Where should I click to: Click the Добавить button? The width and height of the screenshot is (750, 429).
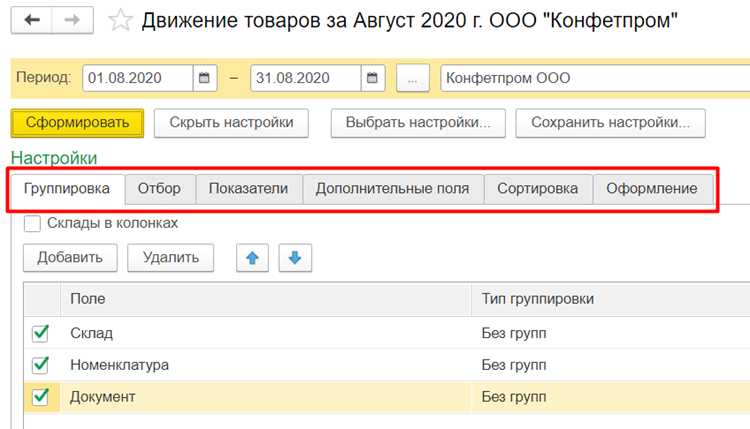pos(70,258)
